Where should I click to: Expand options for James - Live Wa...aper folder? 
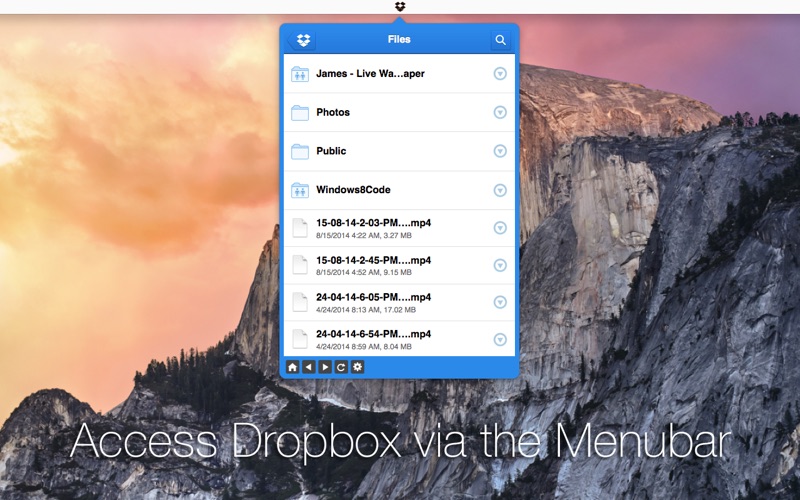point(500,74)
